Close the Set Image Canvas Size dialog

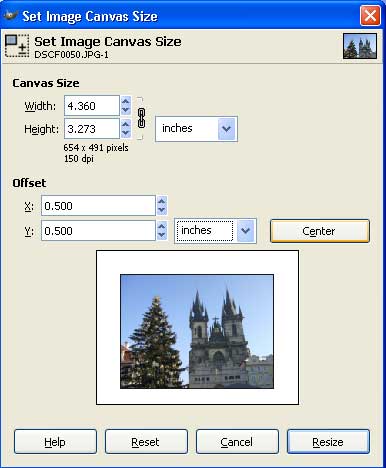point(370,15)
